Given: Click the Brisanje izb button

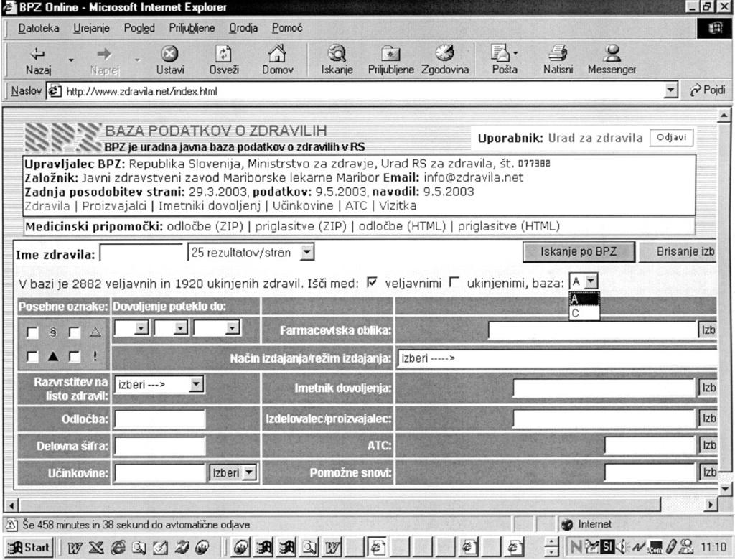Looking at the screenshot, I should point(678,252).
